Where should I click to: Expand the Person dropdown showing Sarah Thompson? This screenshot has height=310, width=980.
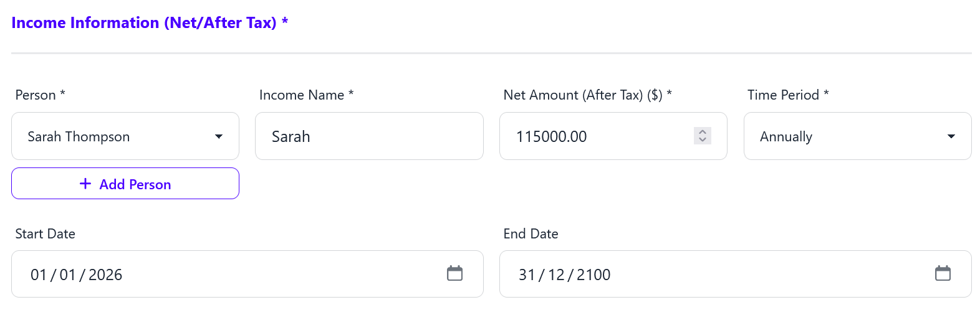(x=219, y=136)
